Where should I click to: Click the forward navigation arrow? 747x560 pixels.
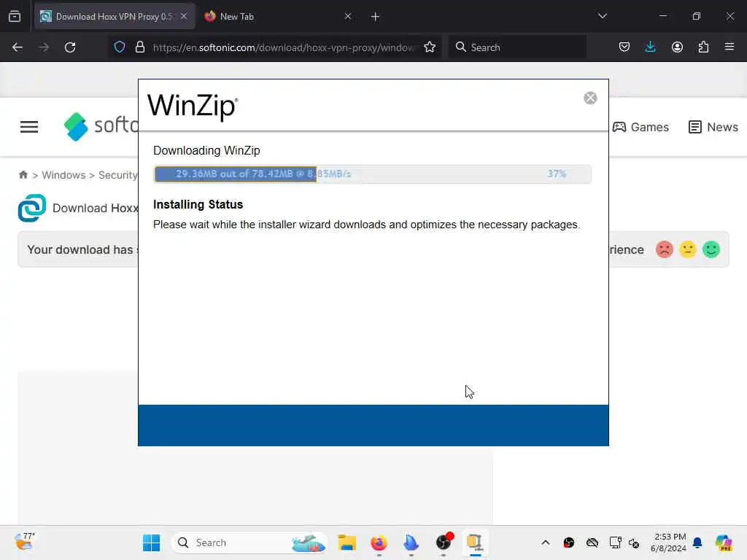click(44, 47)
